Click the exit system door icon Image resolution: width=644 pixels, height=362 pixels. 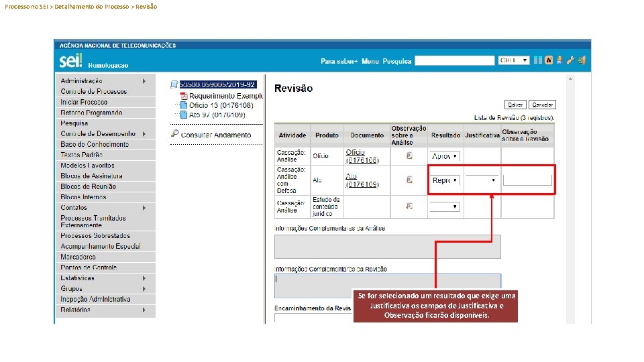[x=582, y=60]
